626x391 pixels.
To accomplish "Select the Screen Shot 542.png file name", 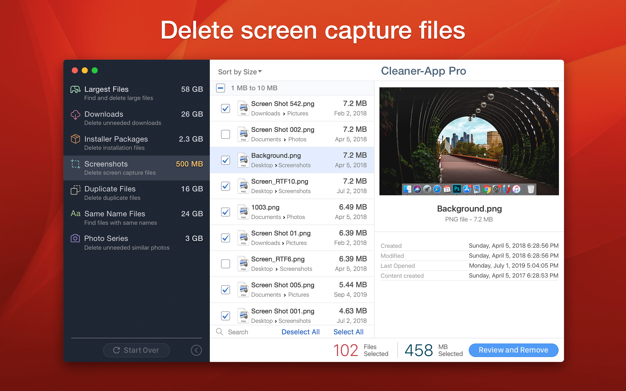I will point(283,104).
